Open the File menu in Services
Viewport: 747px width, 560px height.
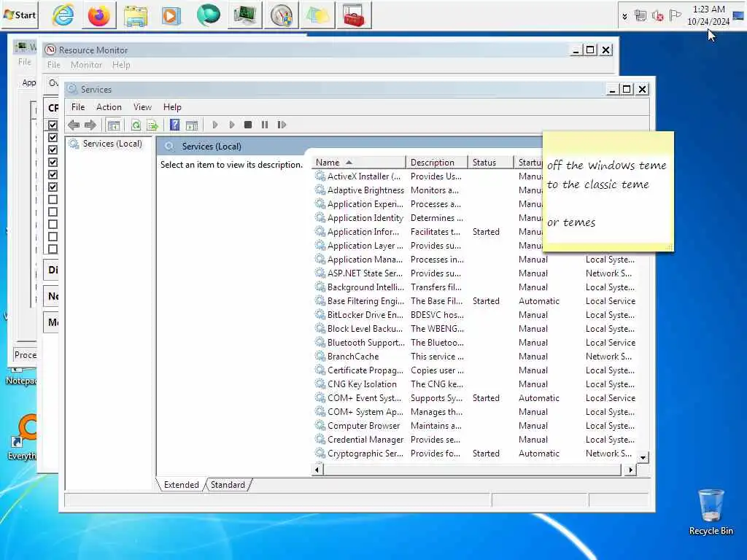(x=77, y=107)
